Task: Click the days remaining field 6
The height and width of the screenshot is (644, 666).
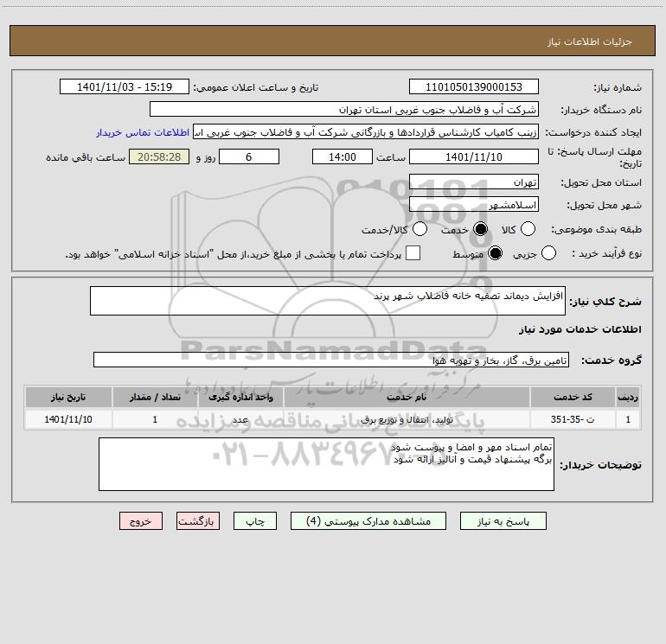Action: tap(249, 156)
